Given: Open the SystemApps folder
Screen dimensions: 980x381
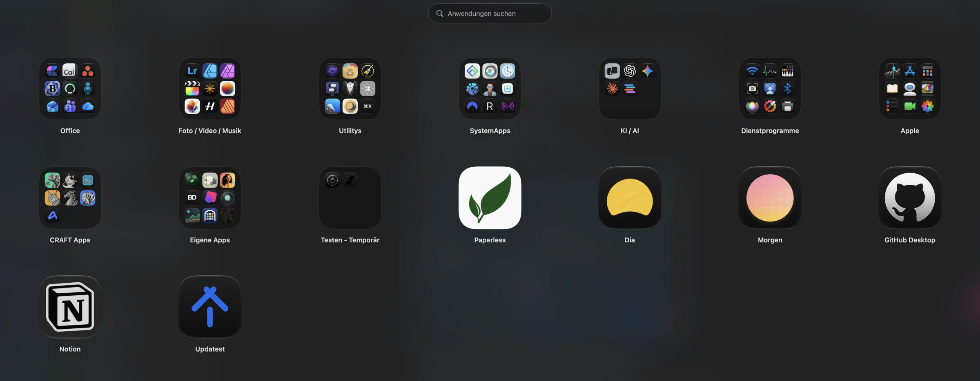Looking at the screenshot, I should (490, 89).
